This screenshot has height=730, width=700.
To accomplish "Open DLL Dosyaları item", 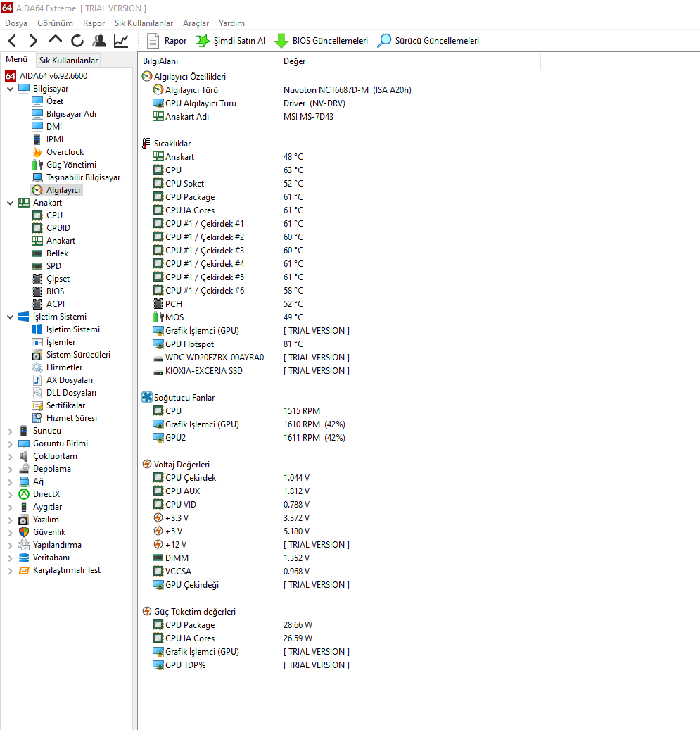I will tap(64, 393).
